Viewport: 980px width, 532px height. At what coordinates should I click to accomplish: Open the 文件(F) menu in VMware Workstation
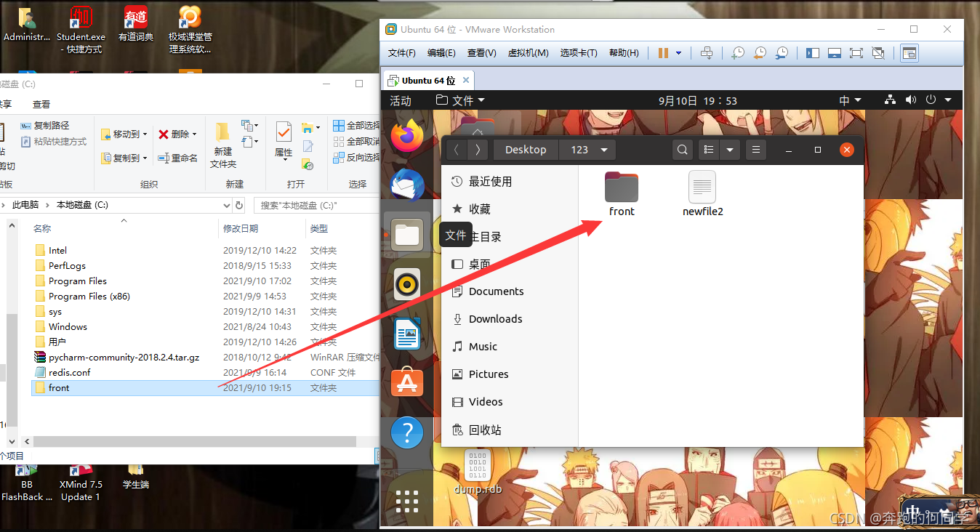pos(402,53)
